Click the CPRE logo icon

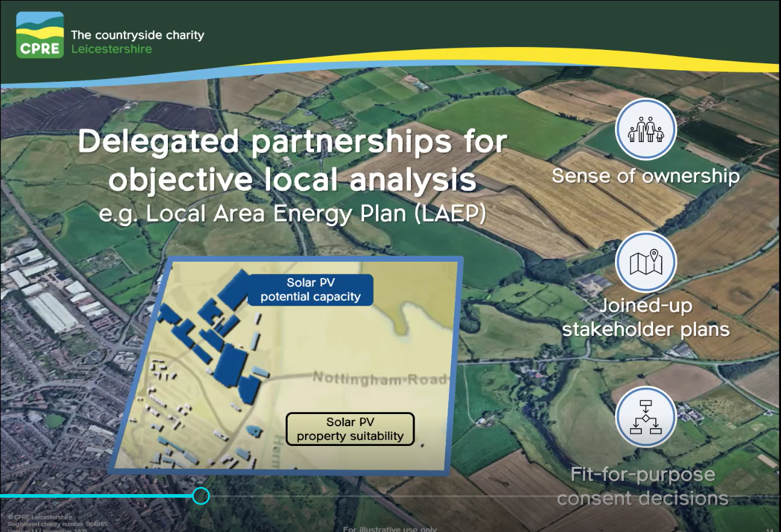[x=40, y=35]
